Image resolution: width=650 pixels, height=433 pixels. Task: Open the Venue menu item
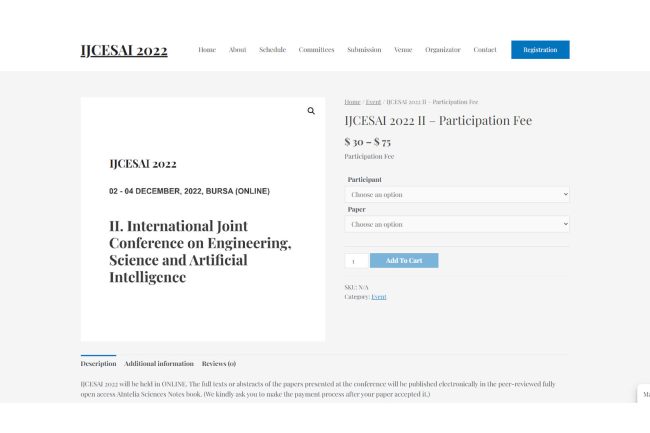pos(403,50)
